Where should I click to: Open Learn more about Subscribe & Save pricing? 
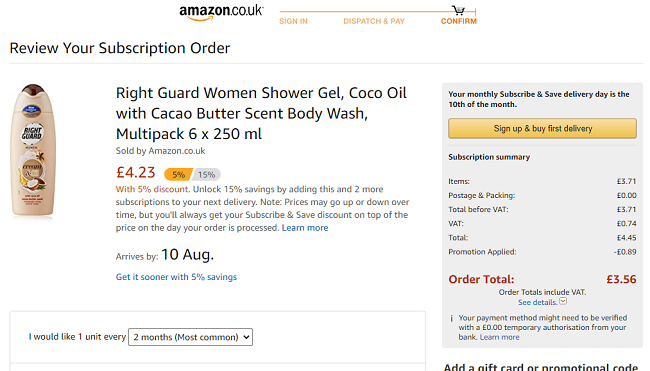(x=305, y=228)
